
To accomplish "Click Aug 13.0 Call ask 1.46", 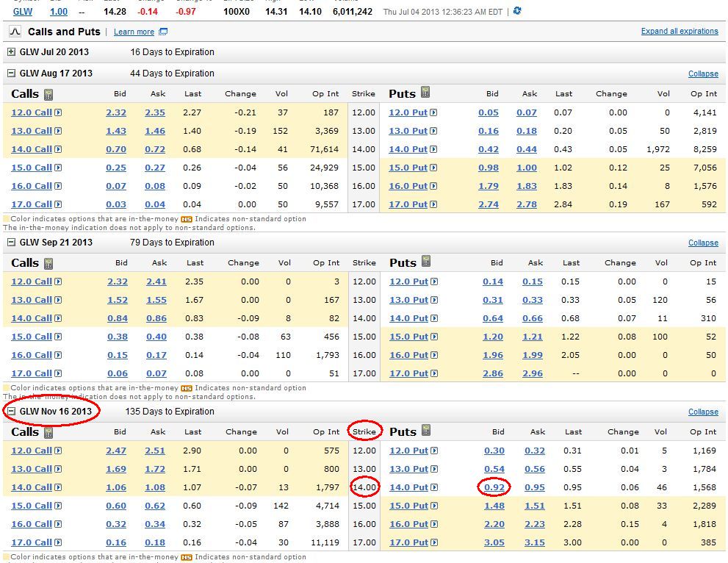I will [x=155, y=131].
